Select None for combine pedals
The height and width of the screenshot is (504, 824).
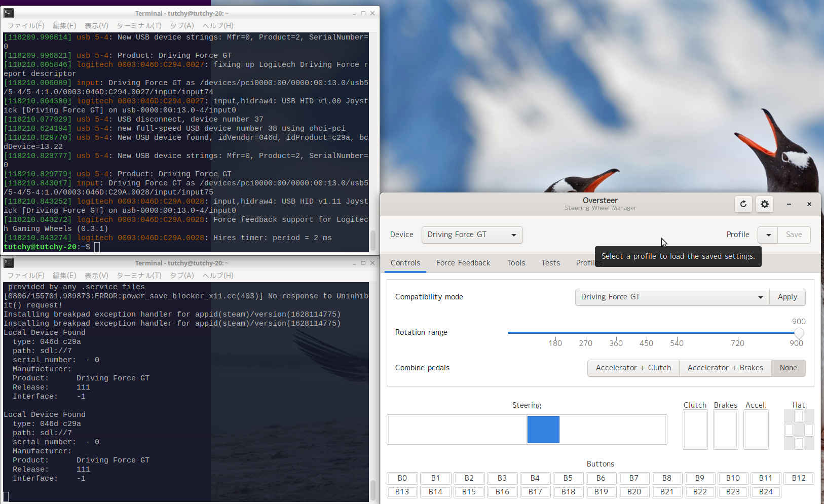789,368
